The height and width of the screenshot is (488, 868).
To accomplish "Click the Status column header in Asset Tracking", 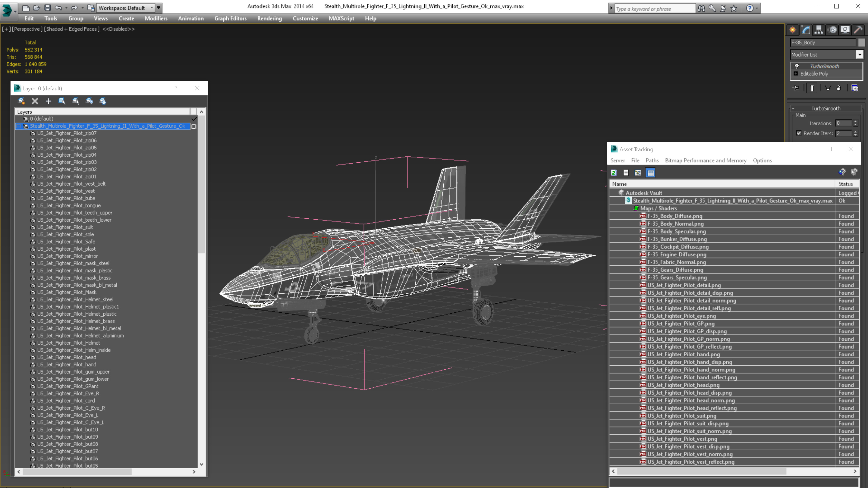I will point(847,184).
